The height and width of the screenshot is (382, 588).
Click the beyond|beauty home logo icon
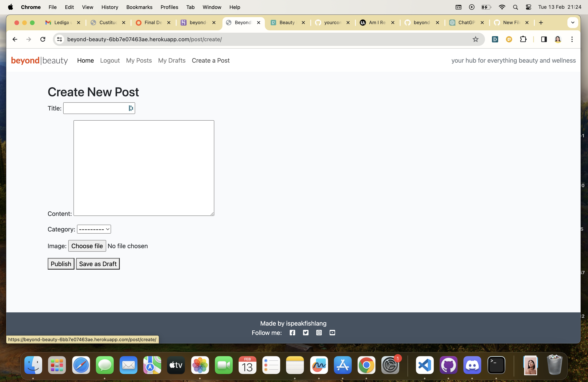pyautogui.click(x=39, y=60)
